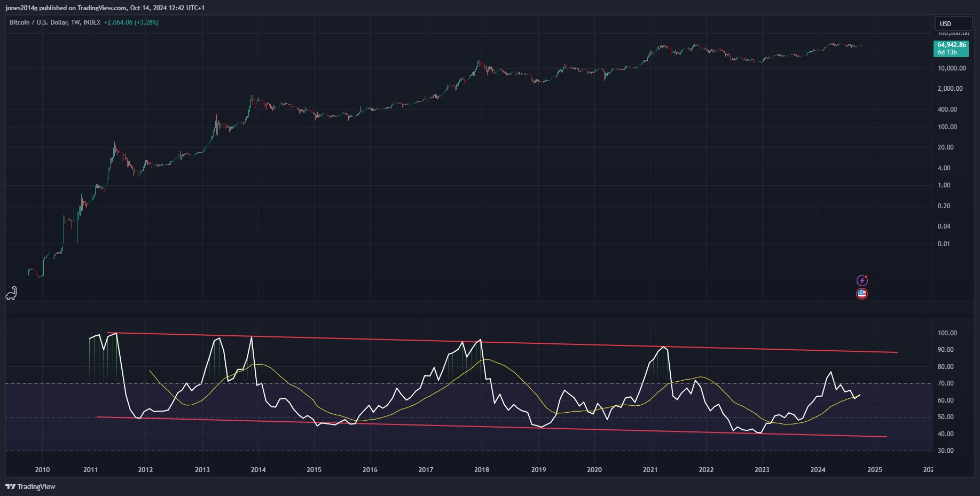Click the 100.00 level on the oscillator scale
The height and width of the screenshot is (496, 980).
947,333
